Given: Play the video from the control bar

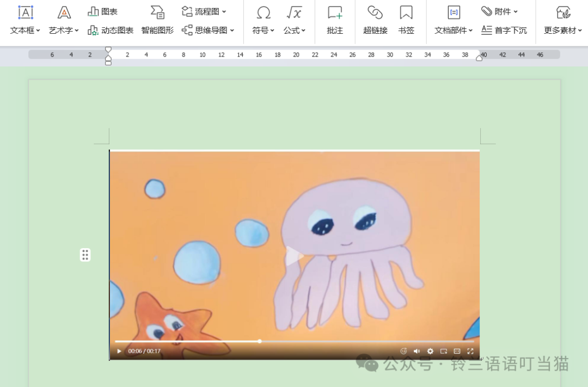Looking at the screenshot, I should click(x=119, y=352).
